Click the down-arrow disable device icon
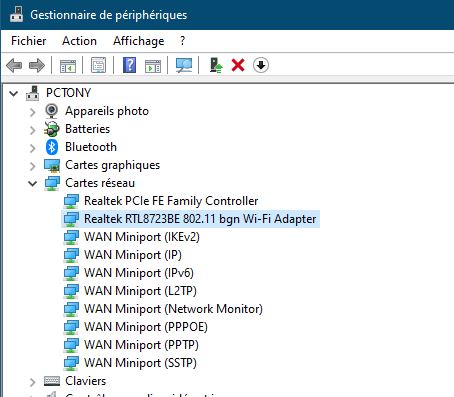 (x=261, y=65)
